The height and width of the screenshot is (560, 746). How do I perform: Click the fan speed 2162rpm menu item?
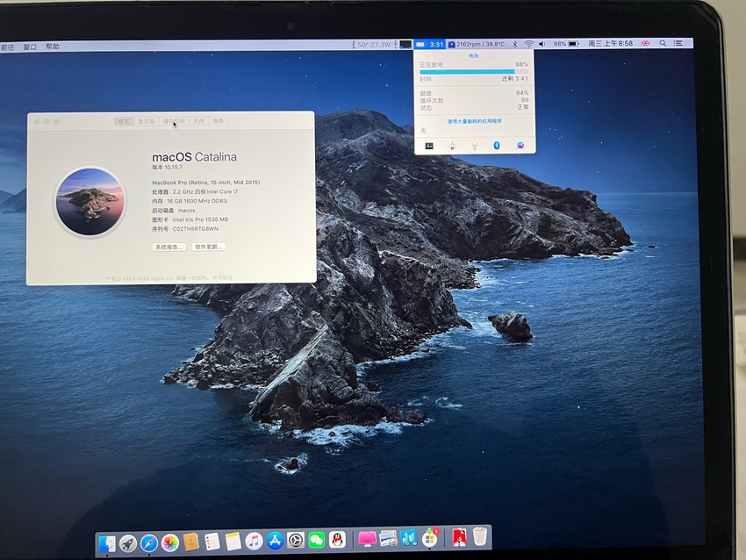click(x=477, y=44)
